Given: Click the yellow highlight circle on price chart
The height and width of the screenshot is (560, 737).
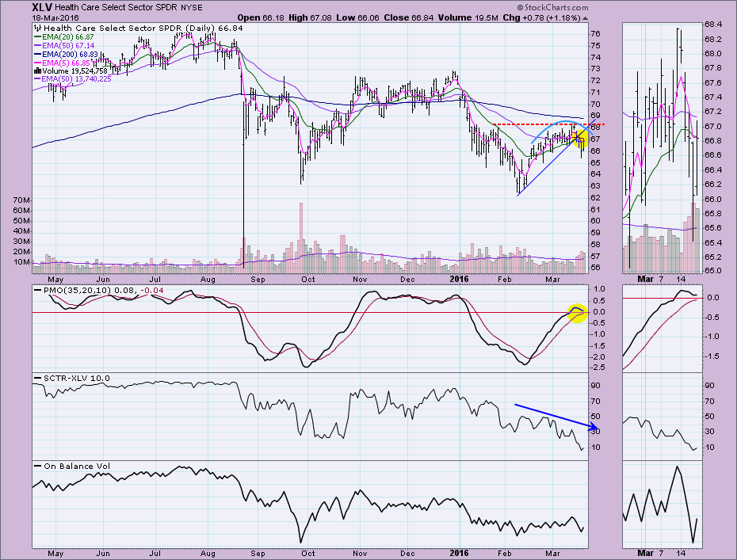Looking at the screenshot, I should coord(579,139).
